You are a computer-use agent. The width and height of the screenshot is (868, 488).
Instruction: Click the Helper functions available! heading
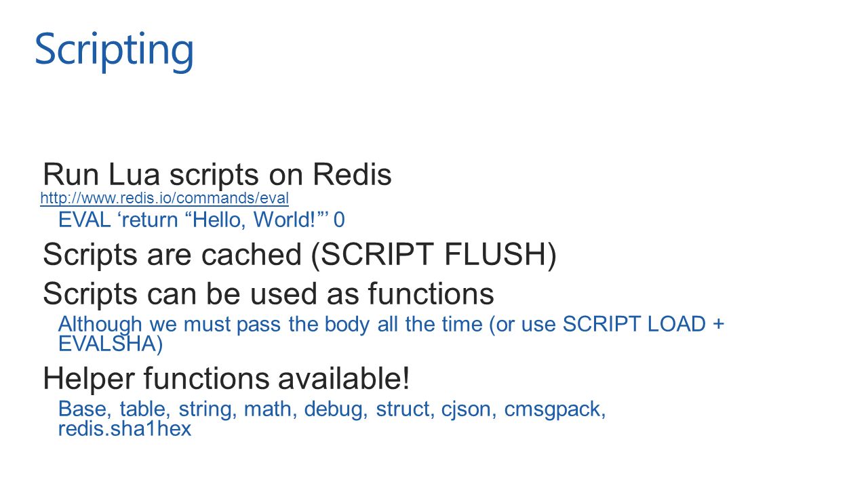226,378
